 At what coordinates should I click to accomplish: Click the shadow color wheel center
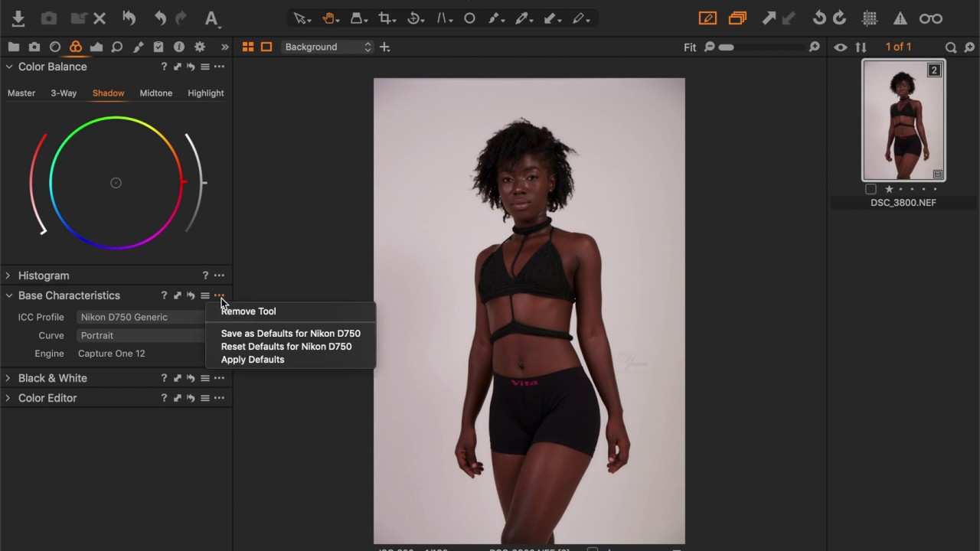116,183
